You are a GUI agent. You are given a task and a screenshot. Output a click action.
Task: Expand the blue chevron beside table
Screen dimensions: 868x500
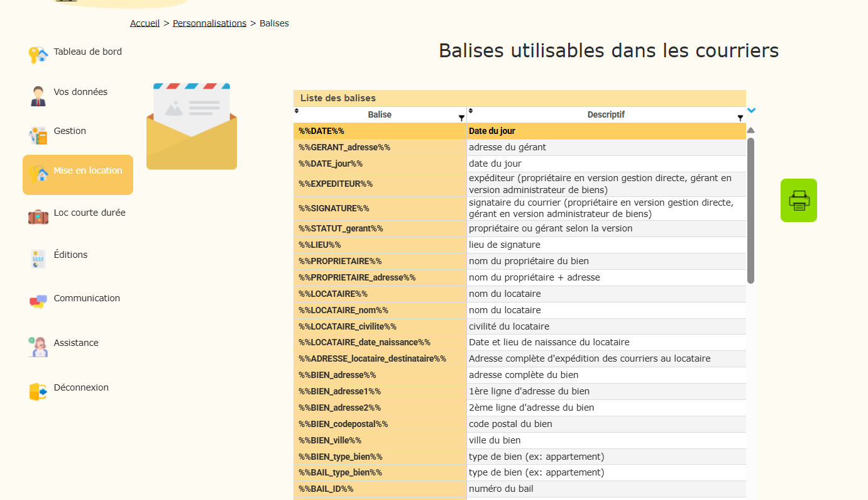coord(751,110)
